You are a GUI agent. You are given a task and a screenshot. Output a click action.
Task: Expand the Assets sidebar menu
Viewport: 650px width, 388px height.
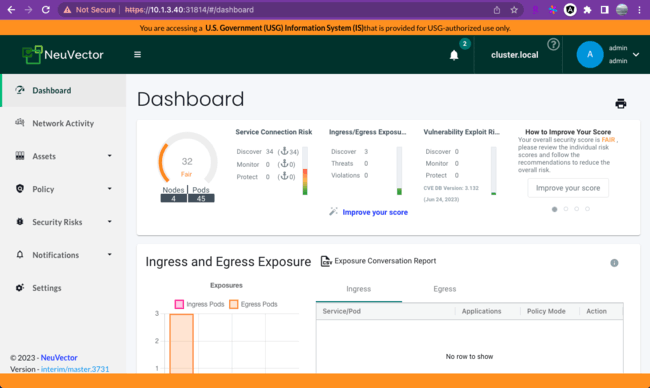63,156
